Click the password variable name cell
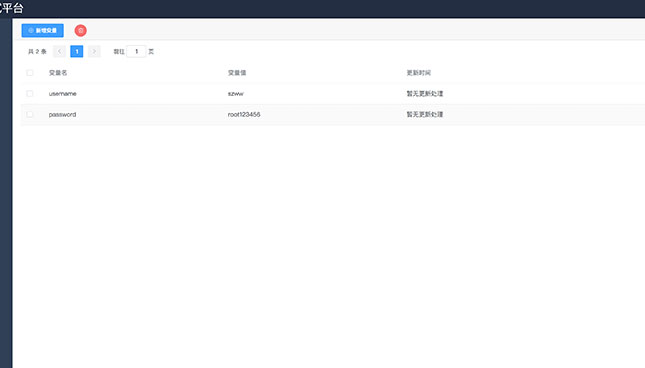Screen dimensions: 645x368 click(x=63, y=114)
